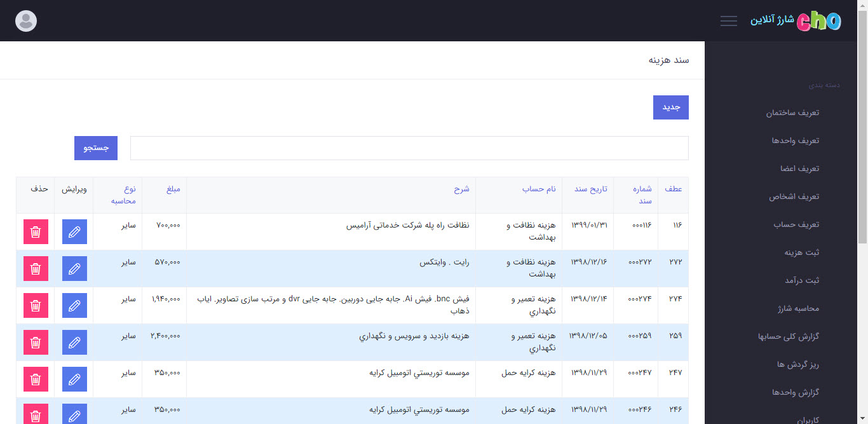Click the شارژ آنلاین brand title
The image size is (868, 424).
(x=772, y=20)
